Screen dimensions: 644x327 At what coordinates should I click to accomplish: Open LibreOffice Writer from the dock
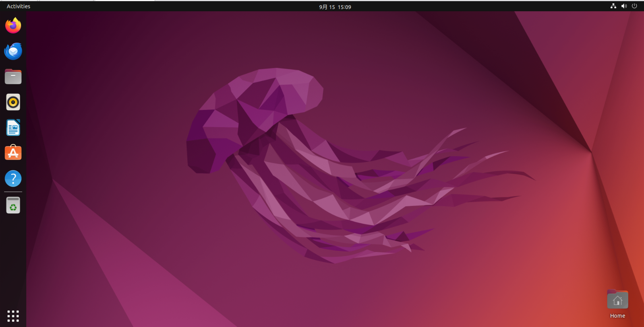pos(13,128)
